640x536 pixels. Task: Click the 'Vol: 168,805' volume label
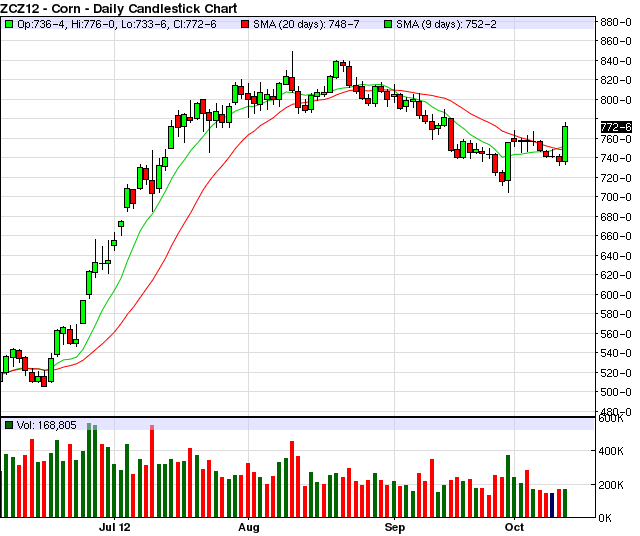click(x=47, y=425)
